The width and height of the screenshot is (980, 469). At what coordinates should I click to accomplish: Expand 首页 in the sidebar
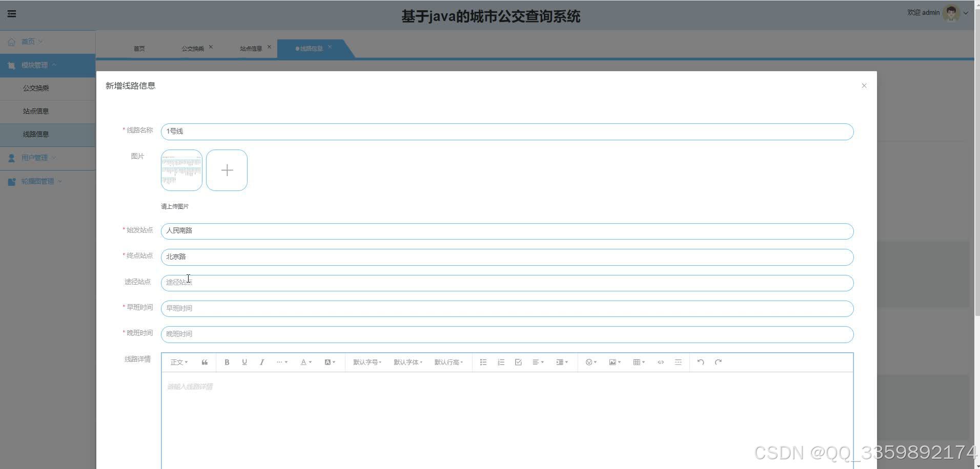pos(48,42)
